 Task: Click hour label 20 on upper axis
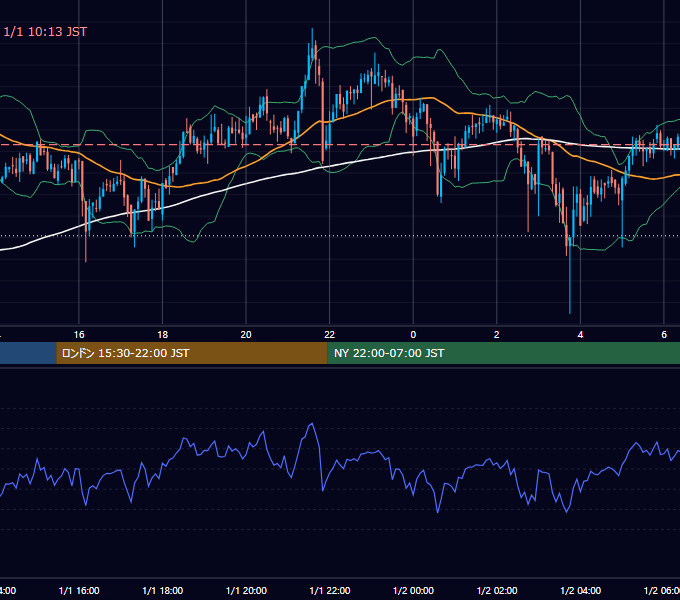click(x=246, y=334)
